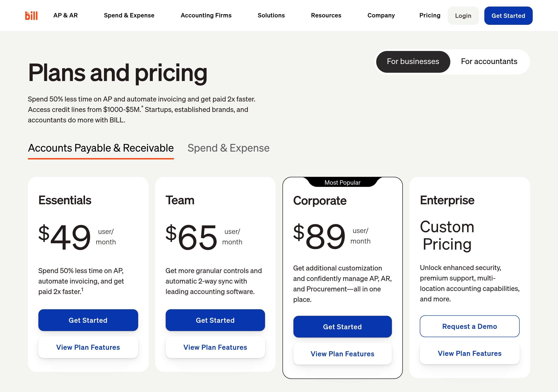Click the BILL logo in the header

(31, 15)
